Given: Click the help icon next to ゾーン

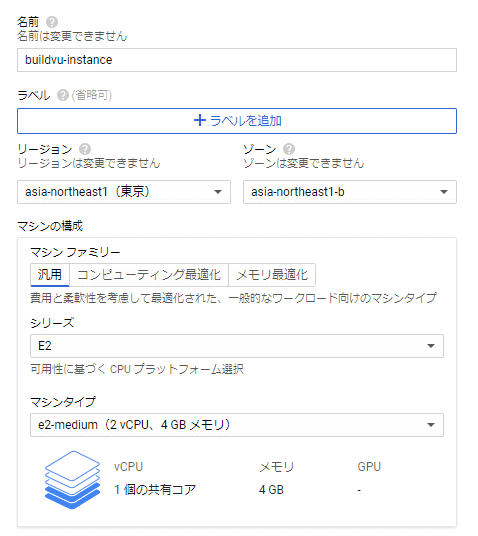Looking at the screenshot, I should [x=289, y=149].
